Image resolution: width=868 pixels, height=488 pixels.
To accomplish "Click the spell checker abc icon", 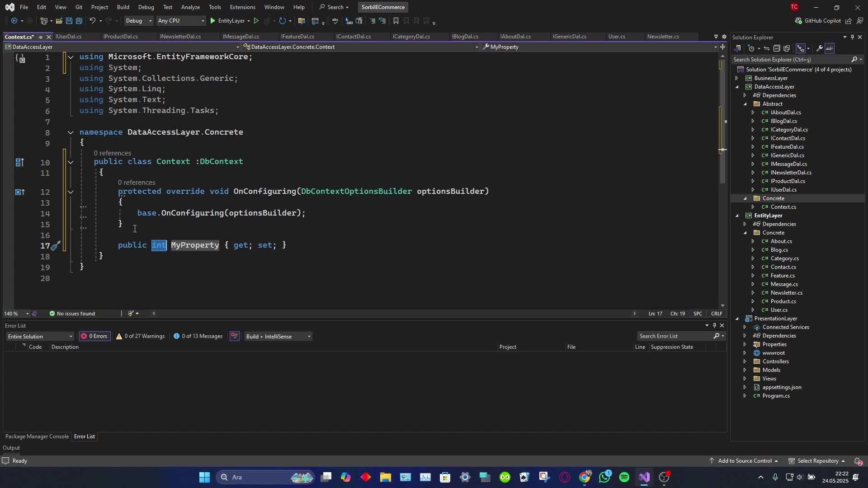I will point(335,21).
